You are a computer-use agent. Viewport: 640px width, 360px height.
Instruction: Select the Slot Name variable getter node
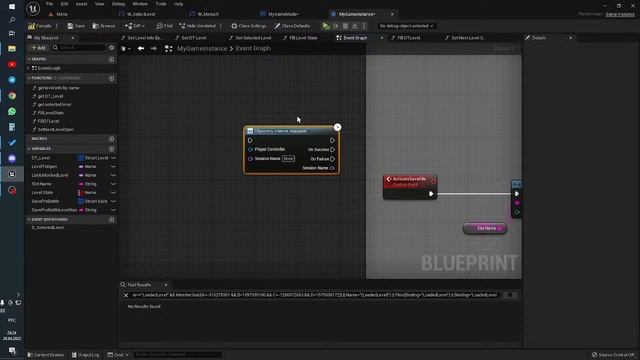(485, 228)
